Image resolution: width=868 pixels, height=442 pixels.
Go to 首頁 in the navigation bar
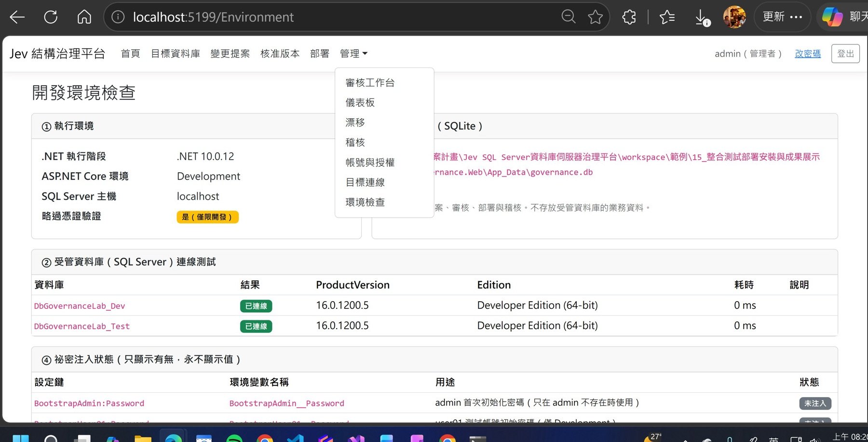click(130, 54)
